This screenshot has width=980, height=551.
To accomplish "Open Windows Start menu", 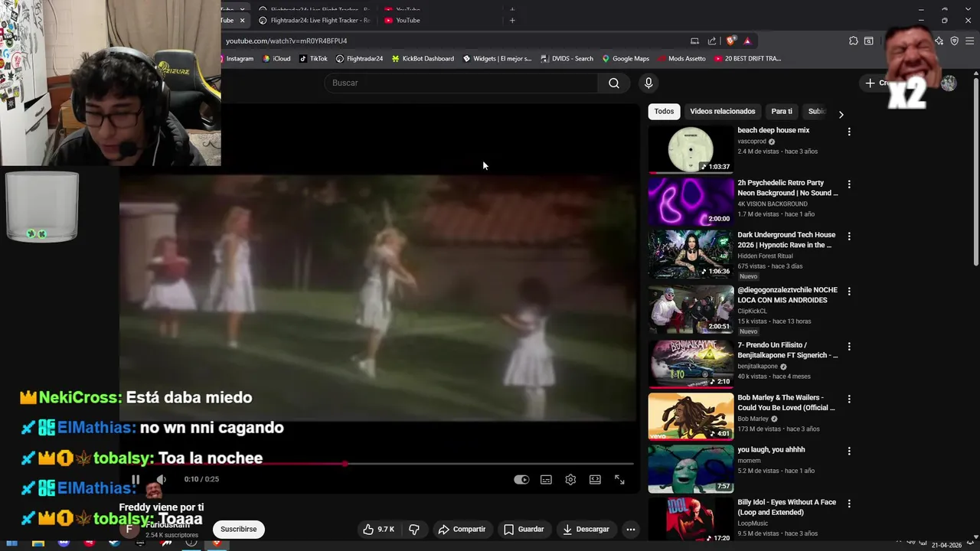I will 11,544.
